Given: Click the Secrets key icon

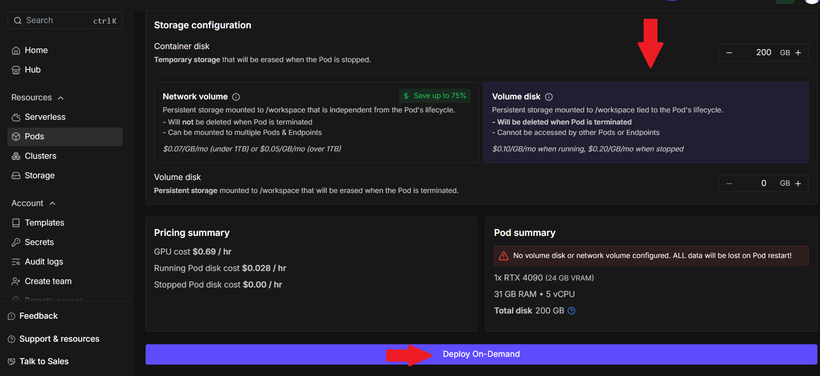Looking at the screenshot, I should (16, 243).
